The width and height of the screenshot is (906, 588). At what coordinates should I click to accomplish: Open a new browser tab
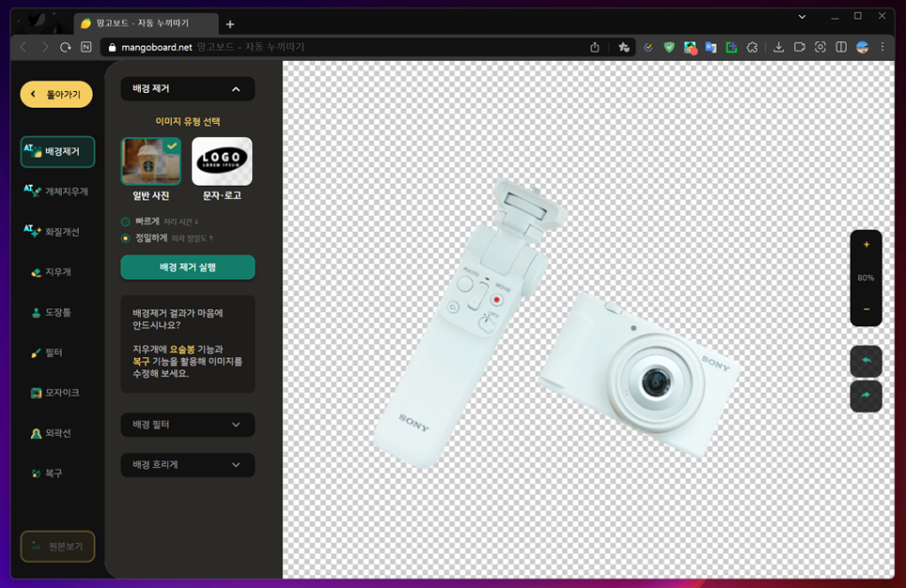click(x=230, y=24)
